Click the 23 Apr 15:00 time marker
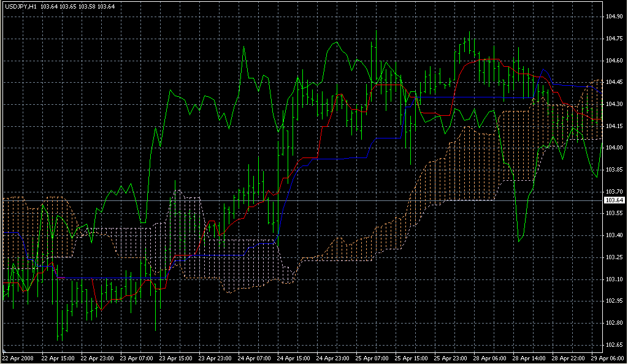This screenshot has width=628, height=364. tap(177, 358)
